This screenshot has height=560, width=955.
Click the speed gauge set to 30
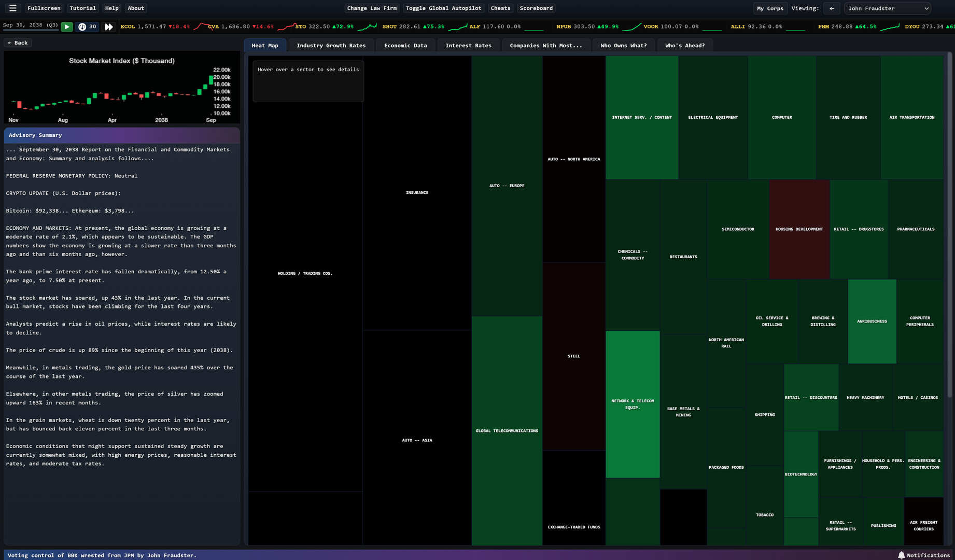click(x=87, y=27)
